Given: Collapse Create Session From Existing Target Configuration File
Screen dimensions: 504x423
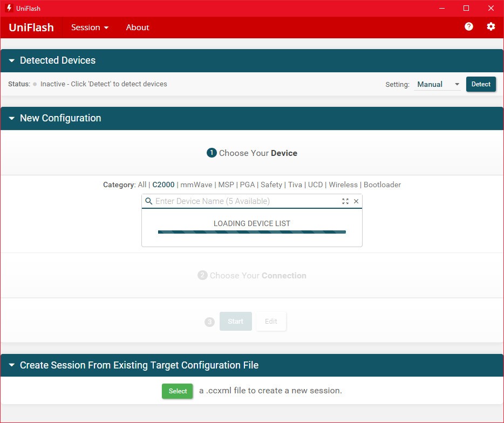Looking at the screenshot, I should pos(11,365).
